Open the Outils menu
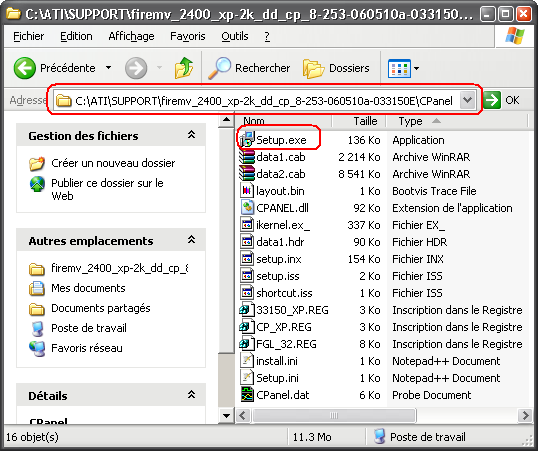The height and width of the screenshot is (451, 538). (x=235, y=36)
